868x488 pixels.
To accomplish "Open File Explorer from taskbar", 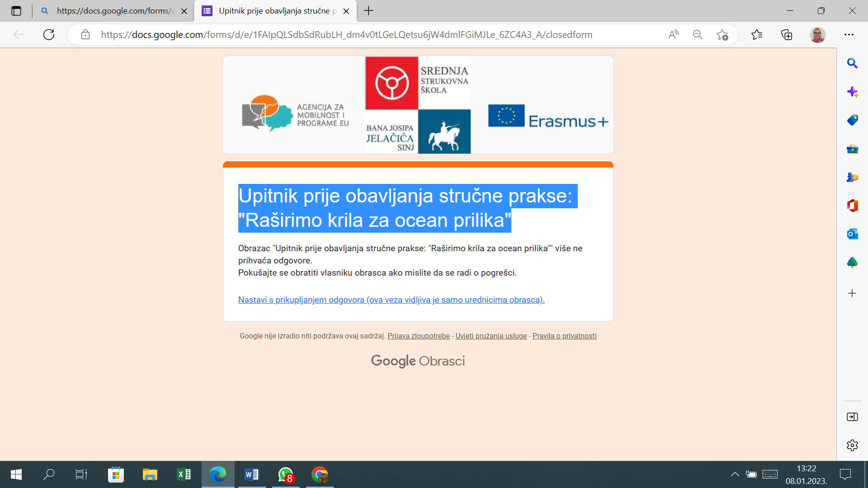I will click(x=150, y=474).
